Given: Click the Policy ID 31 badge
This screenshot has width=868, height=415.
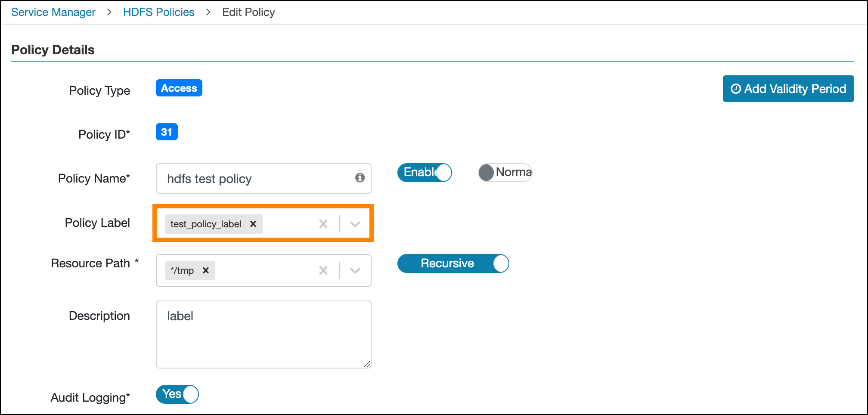Looking at the screenshot, I should point(167,132).
